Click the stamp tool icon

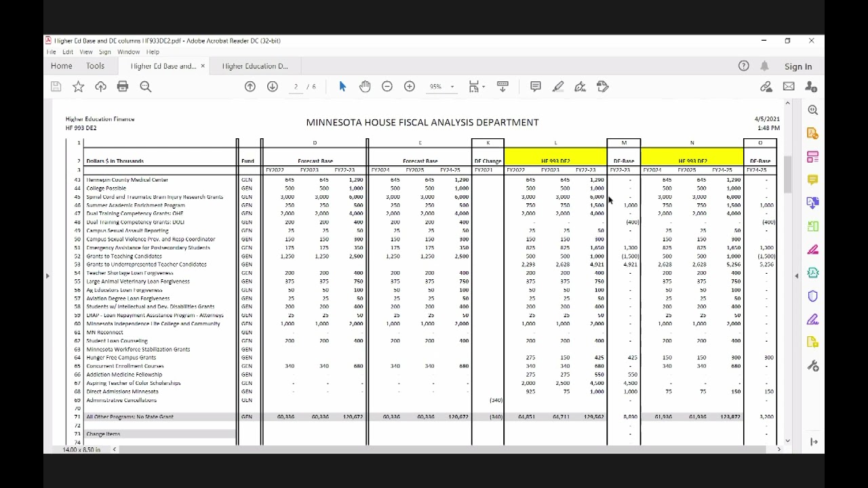tap(603, 87)
